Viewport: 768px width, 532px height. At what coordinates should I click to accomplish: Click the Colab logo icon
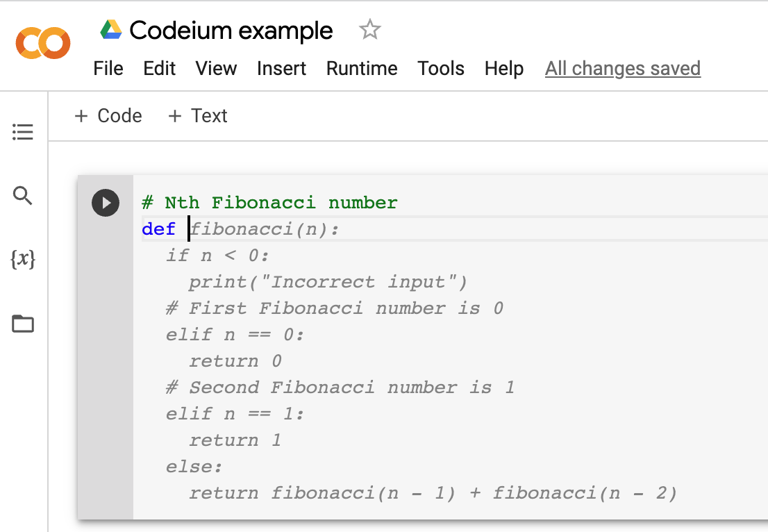[43, 43]
